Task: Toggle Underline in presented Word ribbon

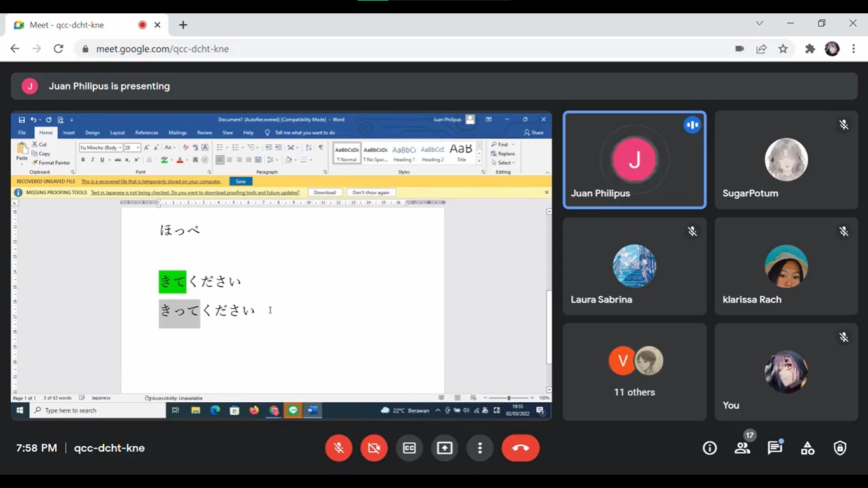Action: coord(102,160)
